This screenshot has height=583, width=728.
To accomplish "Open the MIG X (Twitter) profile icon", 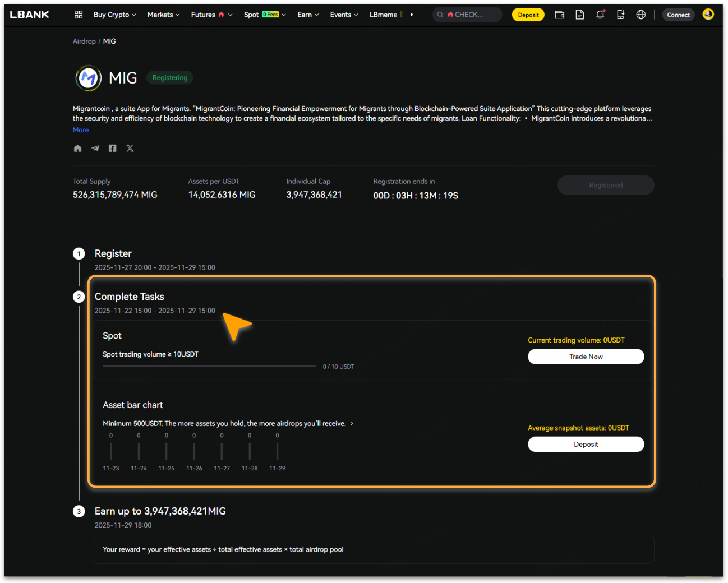I will coord(130,149).
